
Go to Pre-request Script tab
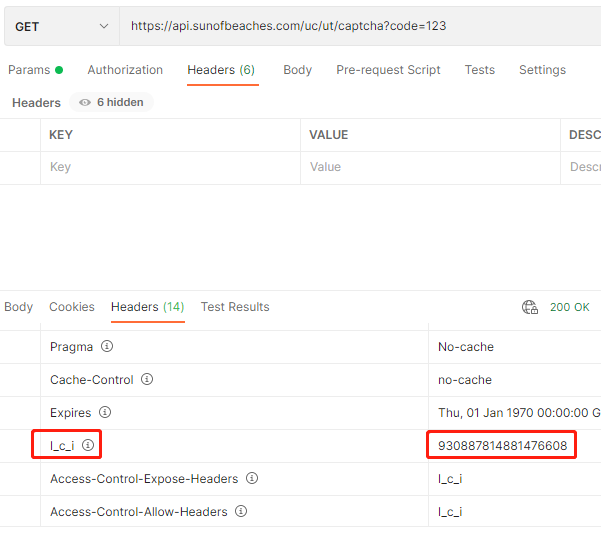[388, 70]
